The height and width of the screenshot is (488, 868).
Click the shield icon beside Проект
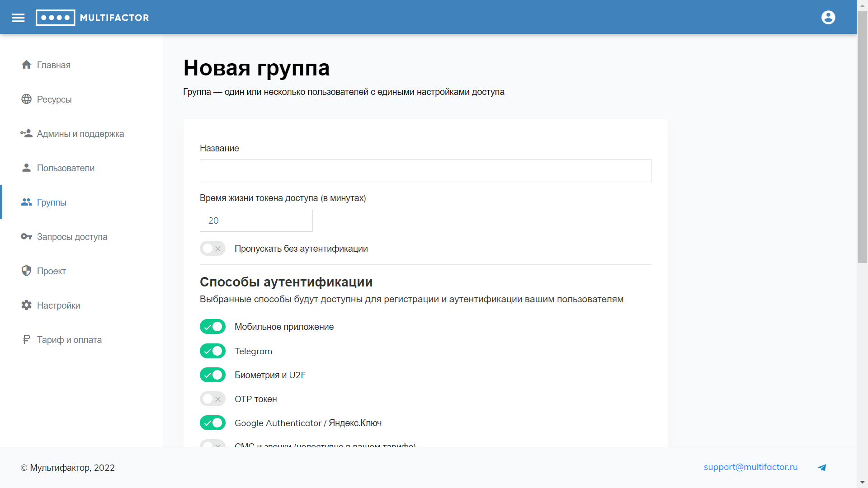coord(26,271)
